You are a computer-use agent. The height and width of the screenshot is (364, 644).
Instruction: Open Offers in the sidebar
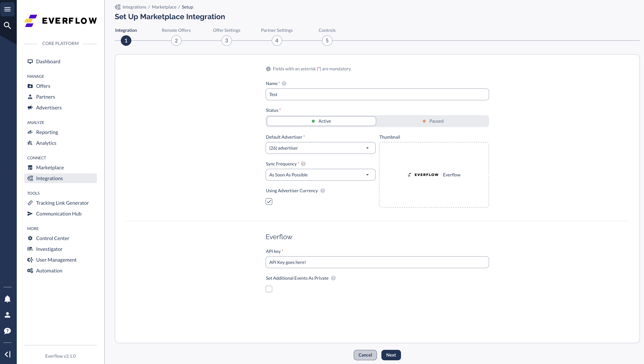point(61,86)
